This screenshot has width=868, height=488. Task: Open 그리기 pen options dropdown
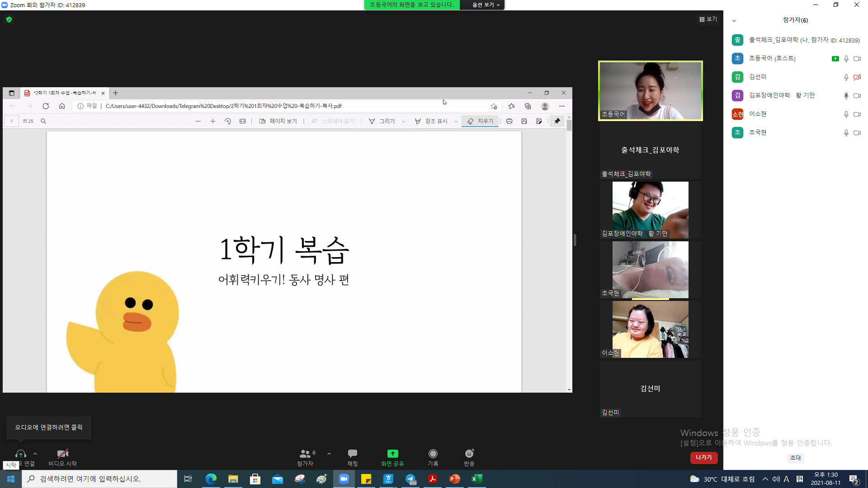(x=404, y=122)
